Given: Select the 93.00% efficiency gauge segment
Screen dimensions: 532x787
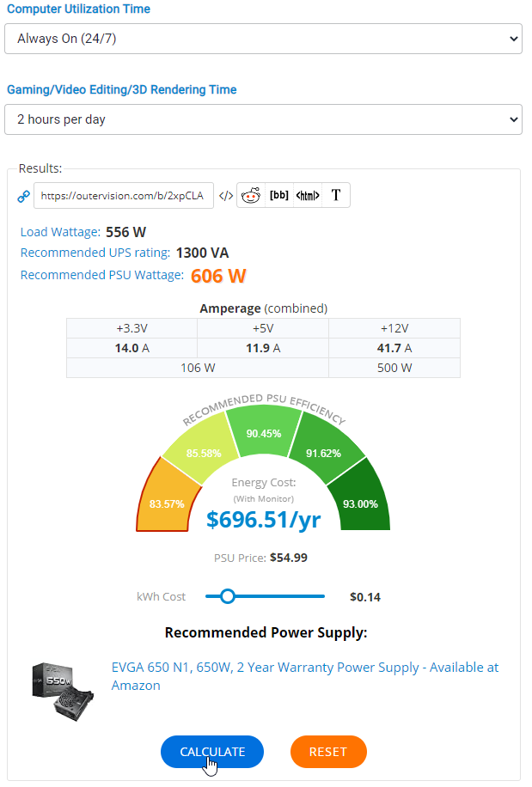Looking at the screenshot, I should pos(360,504).
